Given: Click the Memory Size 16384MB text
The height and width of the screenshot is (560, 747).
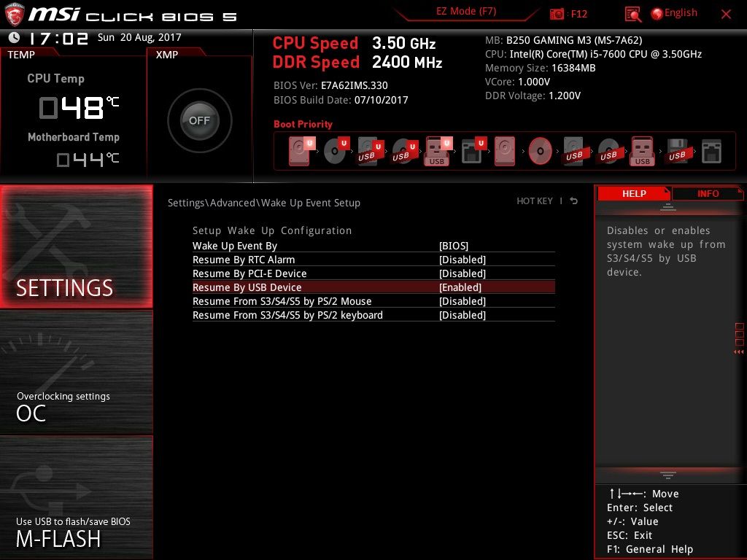Looking at the screenshot, I should 540,68.
